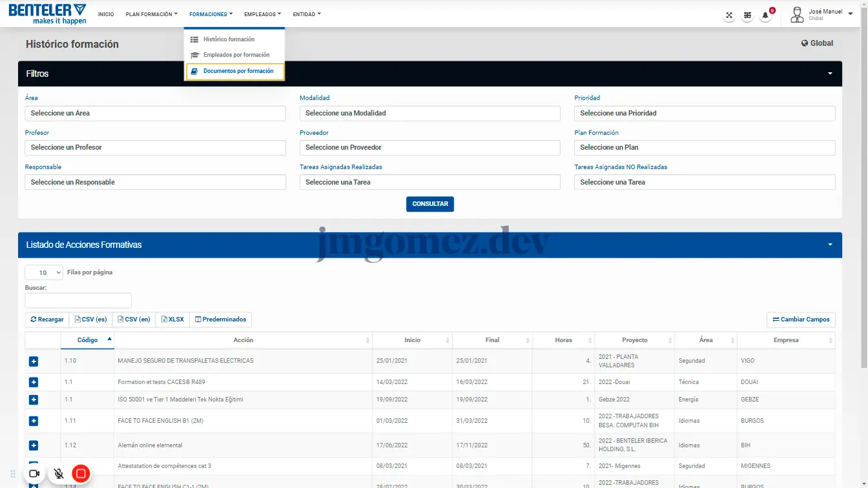Open notifications bell icon
868x488 pixels.
click(765, 15)
